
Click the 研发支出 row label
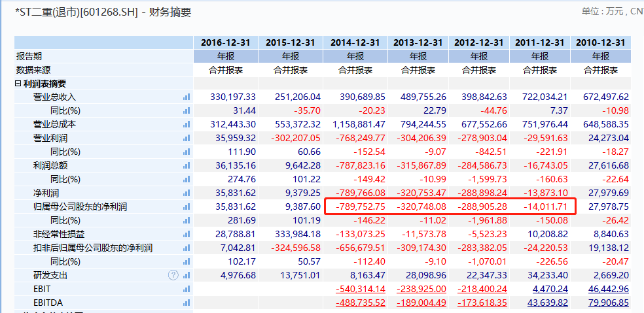50,275
